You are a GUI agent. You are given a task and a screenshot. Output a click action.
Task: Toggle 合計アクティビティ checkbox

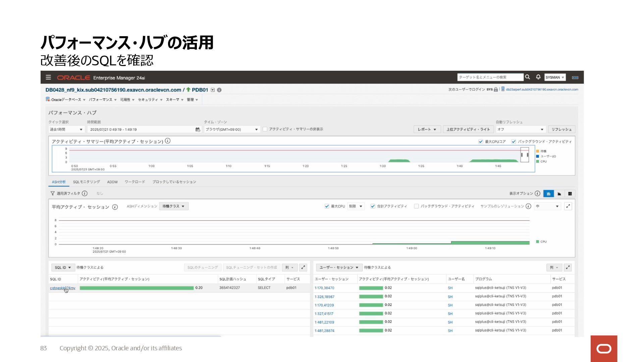pyautogui.click(x=373, y=206)
